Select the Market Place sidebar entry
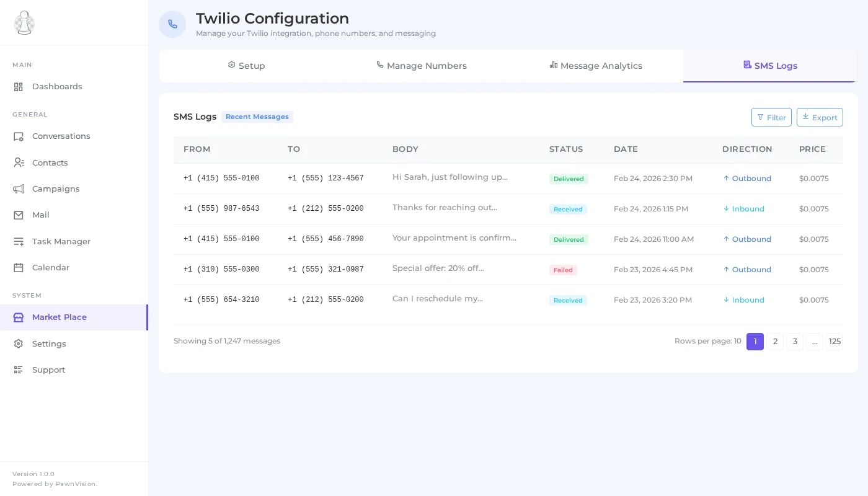This screenshot has width=868, height=496. coord(59,317)
